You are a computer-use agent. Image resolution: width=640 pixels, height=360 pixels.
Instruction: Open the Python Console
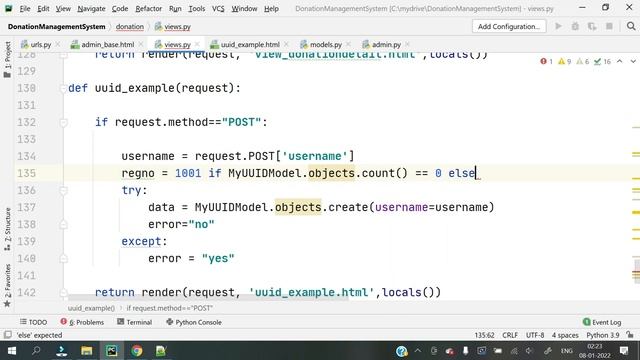(x=194, y=322)
